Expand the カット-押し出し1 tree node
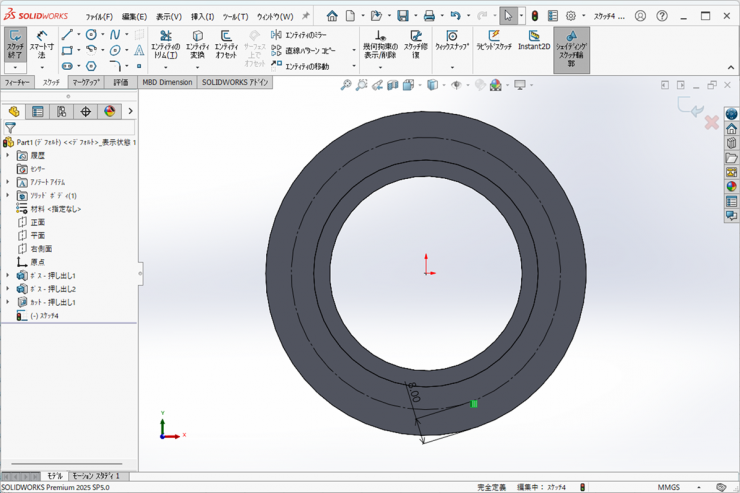 point(8,302)
